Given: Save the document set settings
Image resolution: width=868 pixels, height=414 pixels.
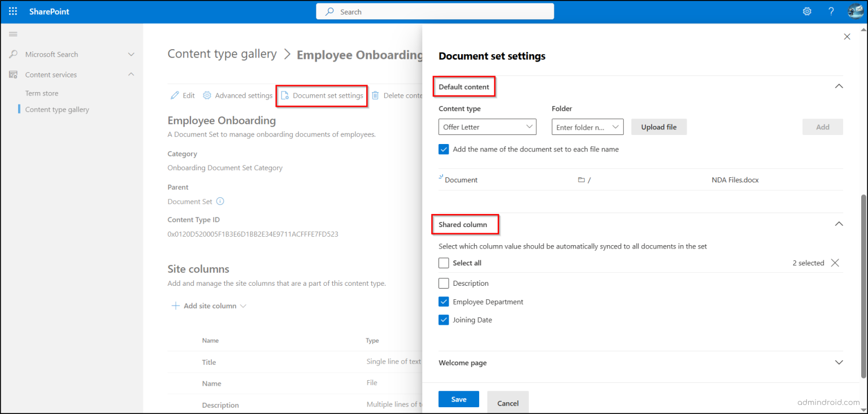Looking at the screenshot, I should point(458,399).
